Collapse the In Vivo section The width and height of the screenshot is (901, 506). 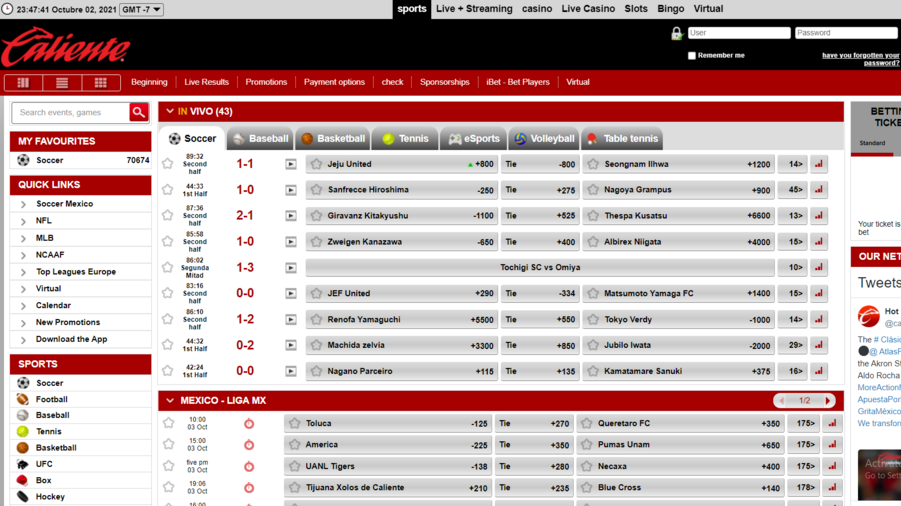click(x=170, y=112)
